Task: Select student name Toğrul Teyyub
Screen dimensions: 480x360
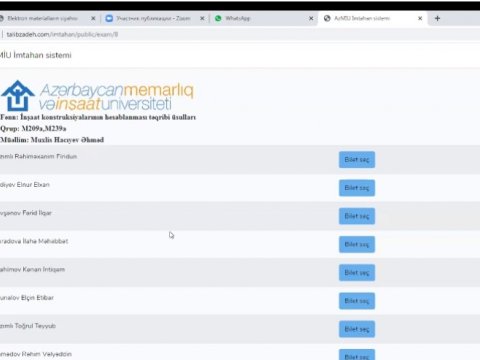Action: tap(28, 326)
